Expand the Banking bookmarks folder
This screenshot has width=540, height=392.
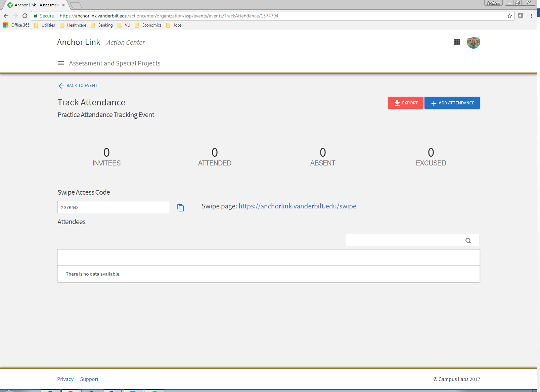(x=102, y=25)
